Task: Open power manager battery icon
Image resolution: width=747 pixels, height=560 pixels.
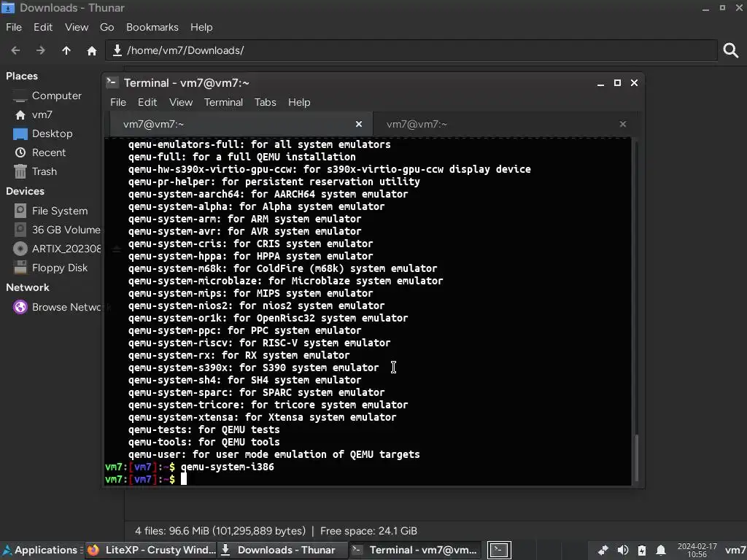Action: point(642,550)
